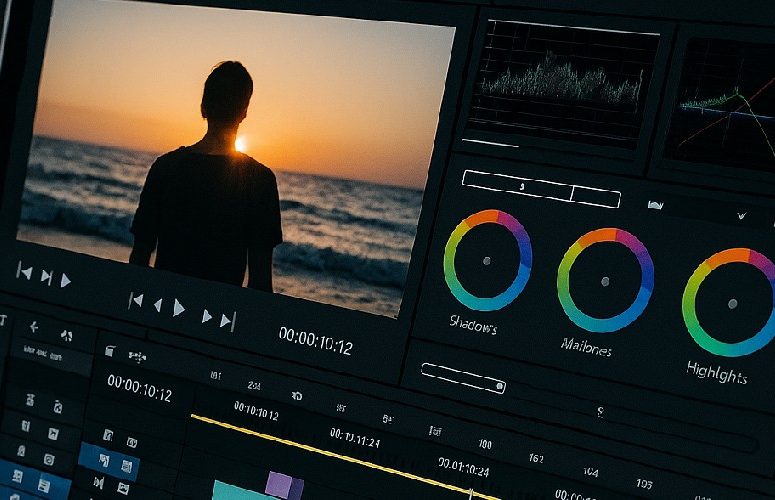Step forward one frame in center transport
Image resolution: width=775 pixels, height=500 pixels.
[207, 316]
